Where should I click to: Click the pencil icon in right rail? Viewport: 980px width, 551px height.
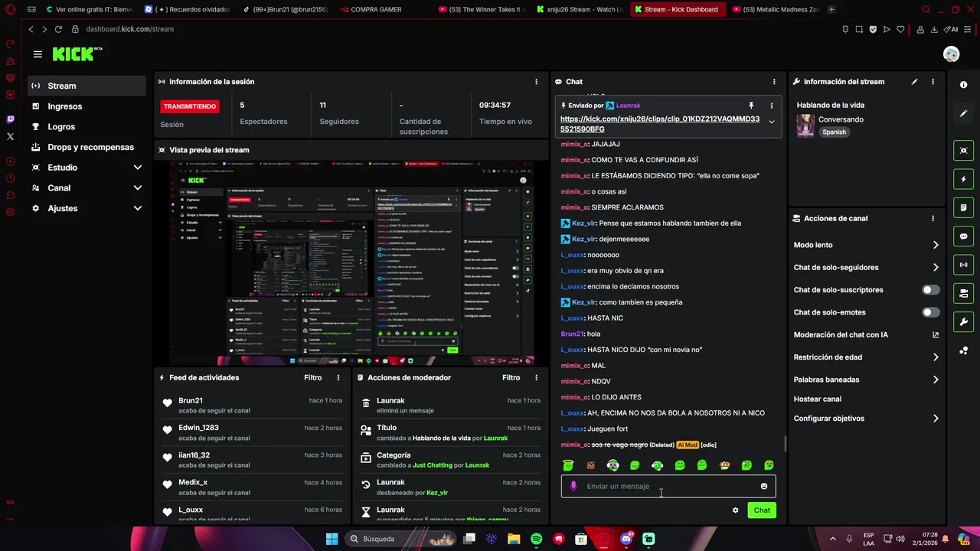click(963, 113)
